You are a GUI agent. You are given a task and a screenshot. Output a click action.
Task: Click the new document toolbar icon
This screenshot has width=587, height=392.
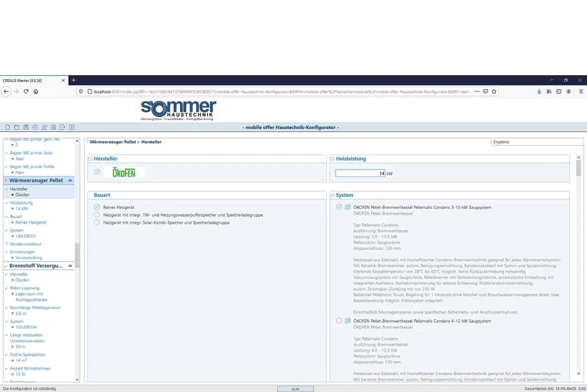tap(7, 127)
